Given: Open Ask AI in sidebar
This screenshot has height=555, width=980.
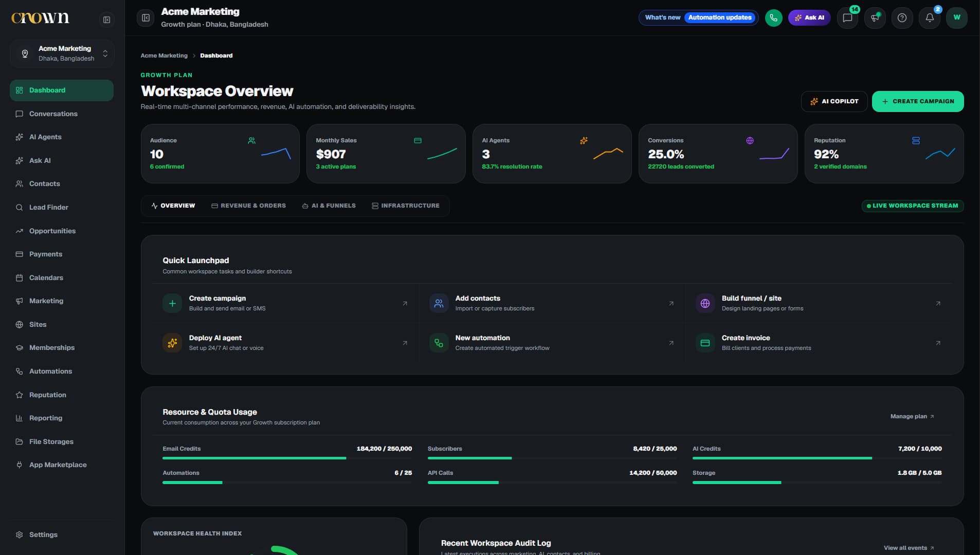Looking at the screenshot, I should [x=62, y=160].
